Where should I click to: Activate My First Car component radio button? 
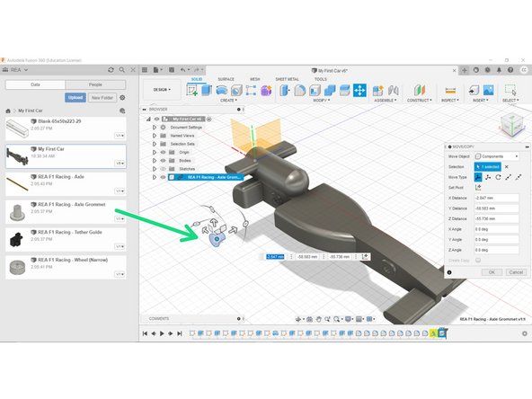pyautogui.click(x=209, y=120)
